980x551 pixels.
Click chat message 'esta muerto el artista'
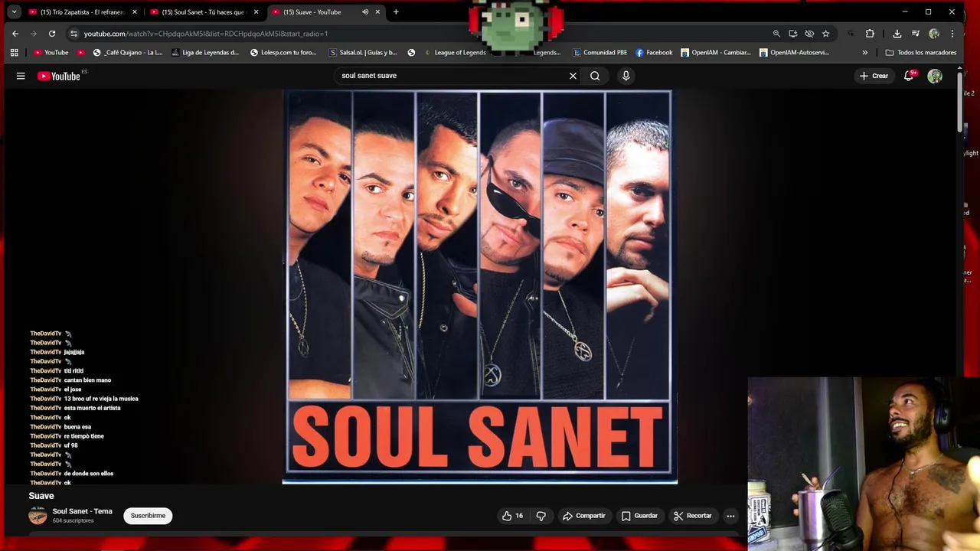tap(92, 408)
